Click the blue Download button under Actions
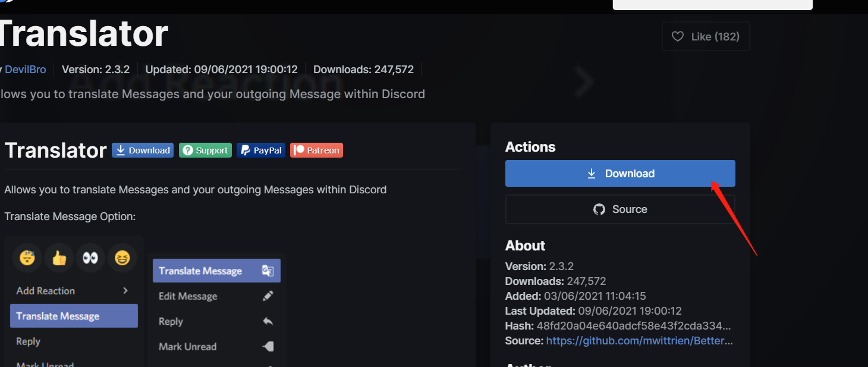Viewport: 868px width, 367px height. (620, 174)
